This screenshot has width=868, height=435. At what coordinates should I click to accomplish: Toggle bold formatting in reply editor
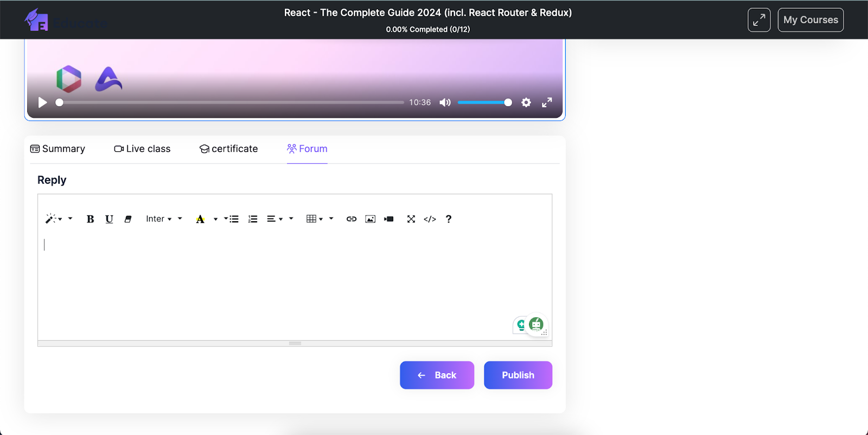(x=90, y=219)
